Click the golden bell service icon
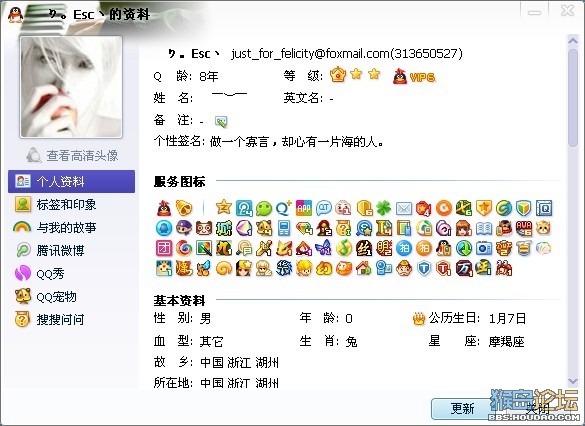This screenshot has height=426, width=585. coord(184,208)
